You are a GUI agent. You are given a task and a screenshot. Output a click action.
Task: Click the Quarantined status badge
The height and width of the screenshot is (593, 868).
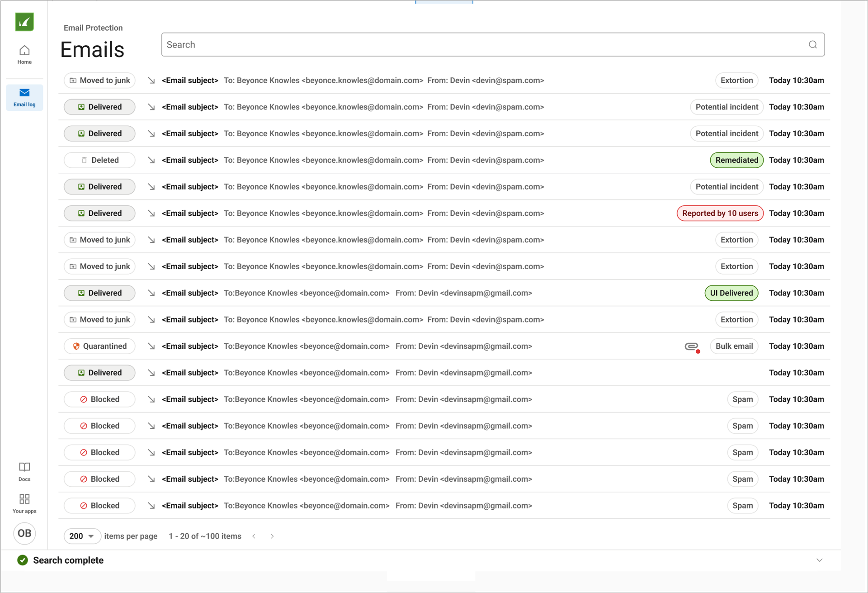[99, 346]
